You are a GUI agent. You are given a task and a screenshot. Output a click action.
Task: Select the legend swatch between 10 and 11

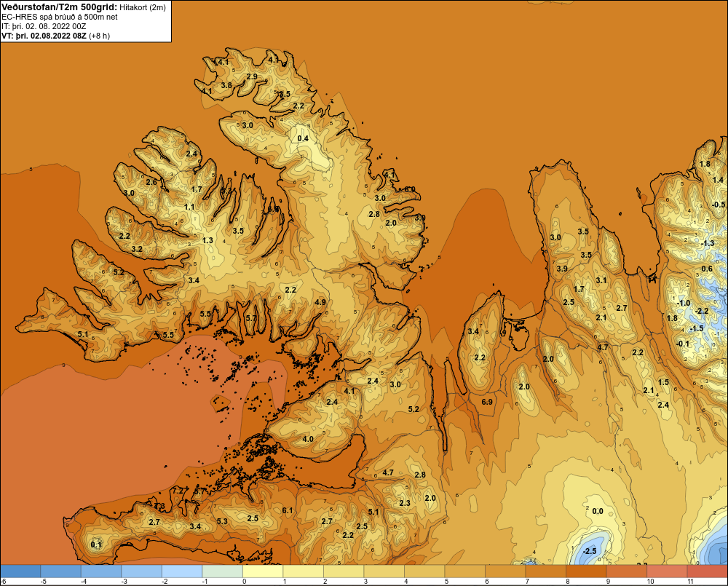667,571
